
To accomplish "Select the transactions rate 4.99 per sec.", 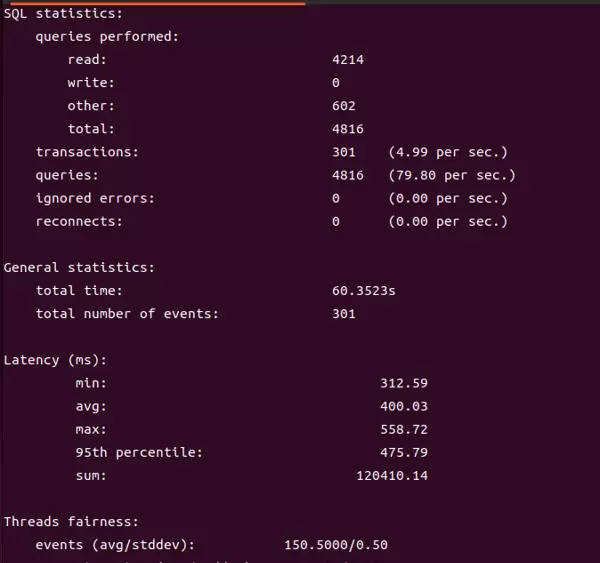I will click(x=448, y=152).
